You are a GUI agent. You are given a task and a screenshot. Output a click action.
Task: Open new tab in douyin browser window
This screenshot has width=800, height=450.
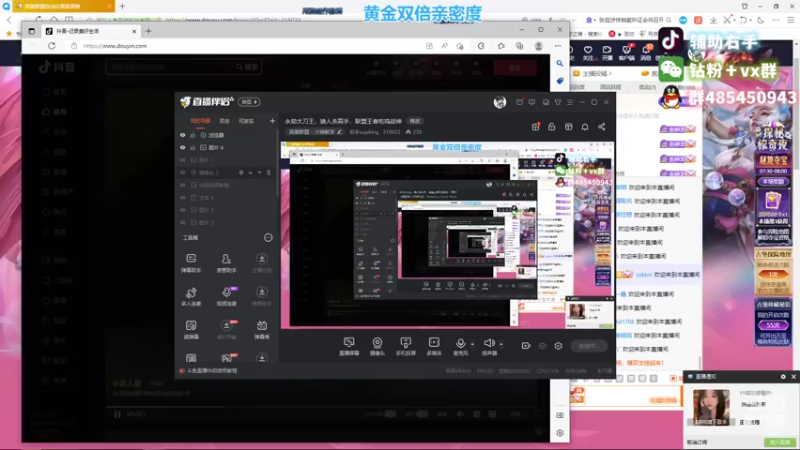tap(148, 31)
